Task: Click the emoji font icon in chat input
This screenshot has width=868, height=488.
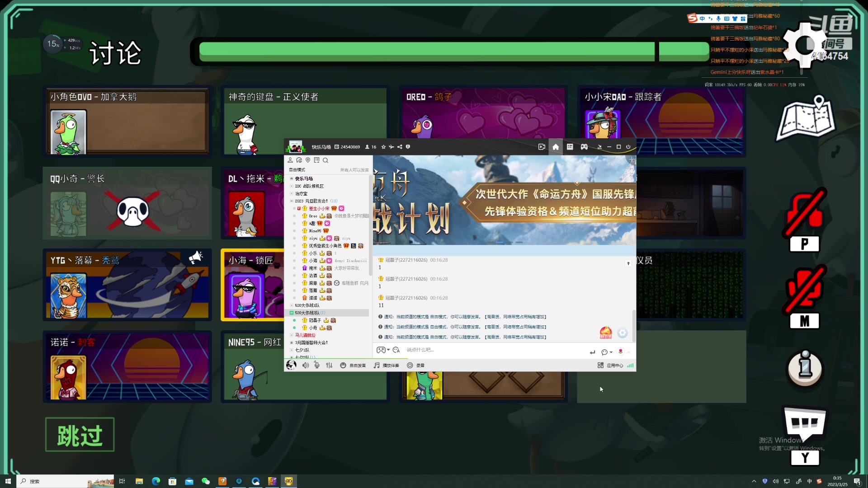Action: [x=396, y=350]
